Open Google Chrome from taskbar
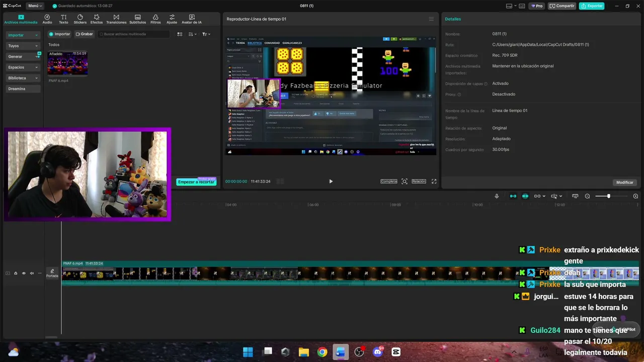The height and width of the screenshot is (362, 644). [x=323, y=352]
